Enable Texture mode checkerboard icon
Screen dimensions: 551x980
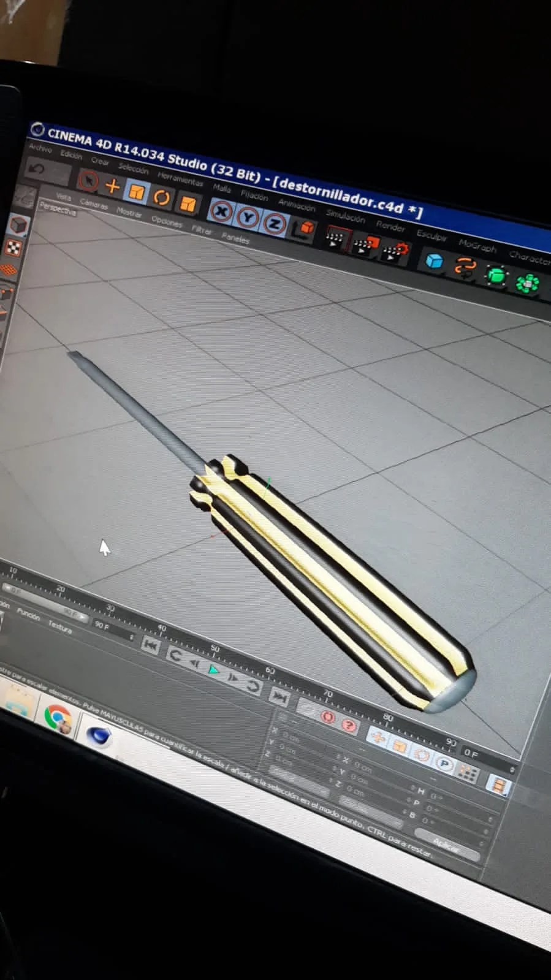pyautogui.click(x=14, y=248)
